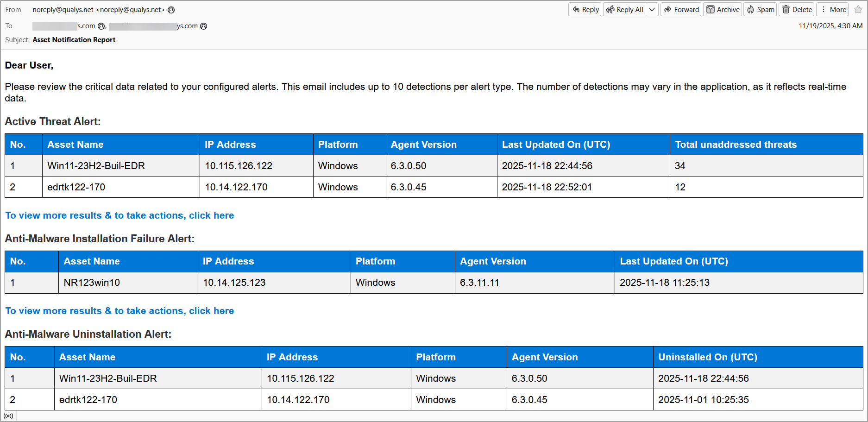
Task: Click the connection status icon in status bar
Action: coord(8,416)
